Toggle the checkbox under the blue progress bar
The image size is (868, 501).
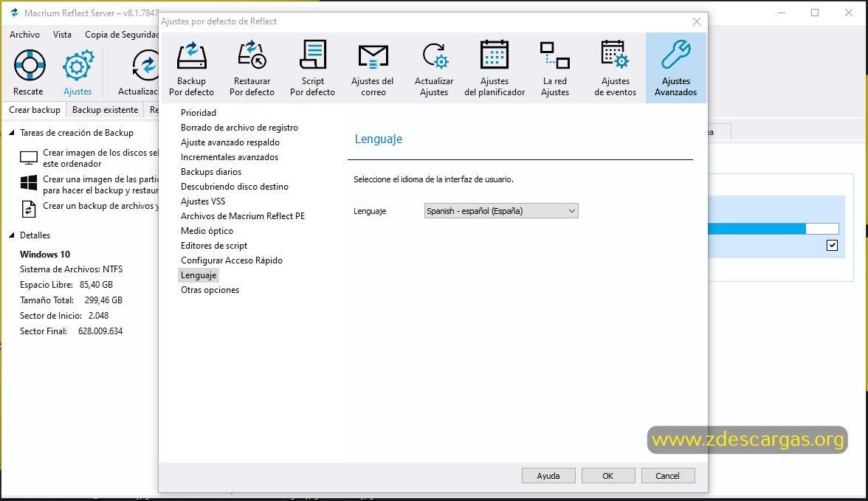point(832,245)
